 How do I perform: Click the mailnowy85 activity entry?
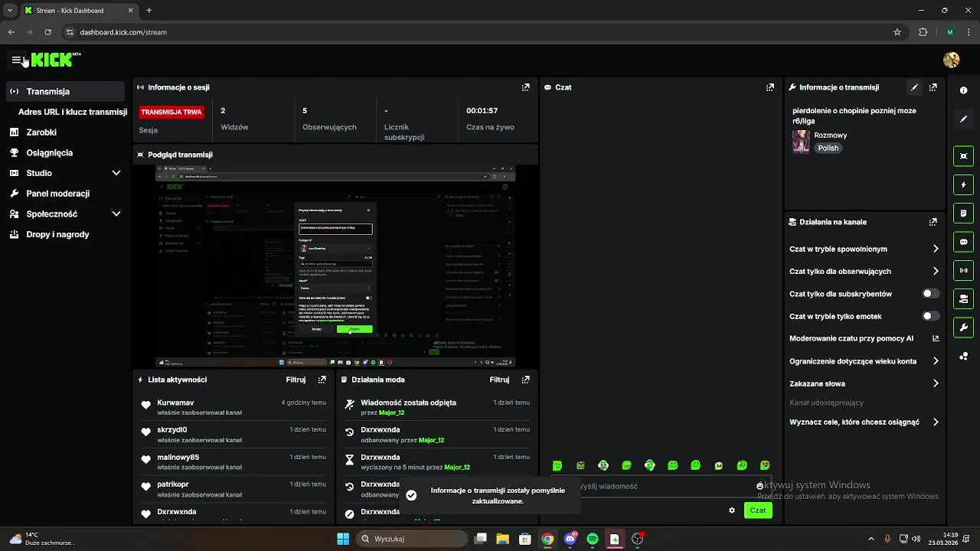click(234, 461)
